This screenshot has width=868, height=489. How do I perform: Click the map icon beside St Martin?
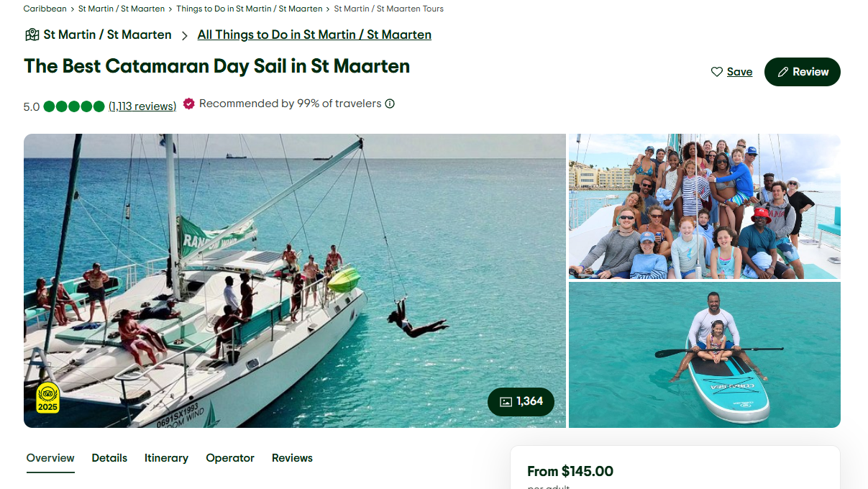tap(32, 35)
